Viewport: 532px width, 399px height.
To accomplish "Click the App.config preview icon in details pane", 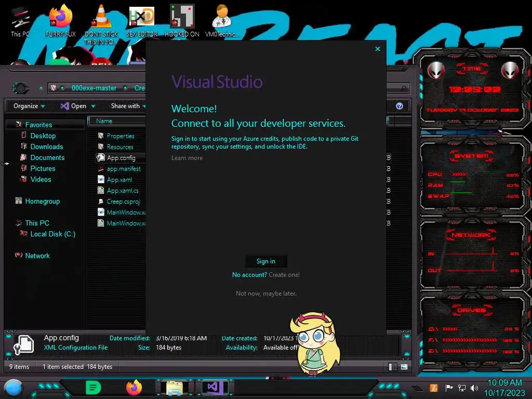I will pyautogui.click(x=24, y=344).
